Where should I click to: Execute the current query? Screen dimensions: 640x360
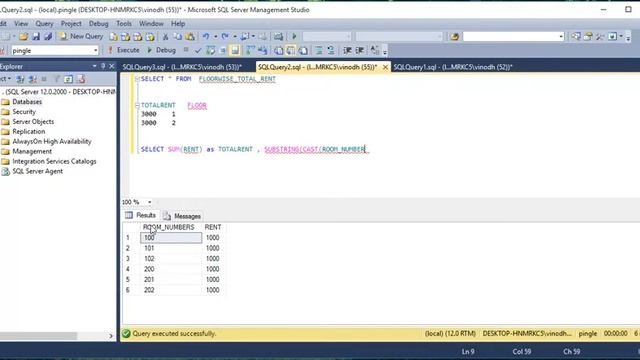point(124,50)
